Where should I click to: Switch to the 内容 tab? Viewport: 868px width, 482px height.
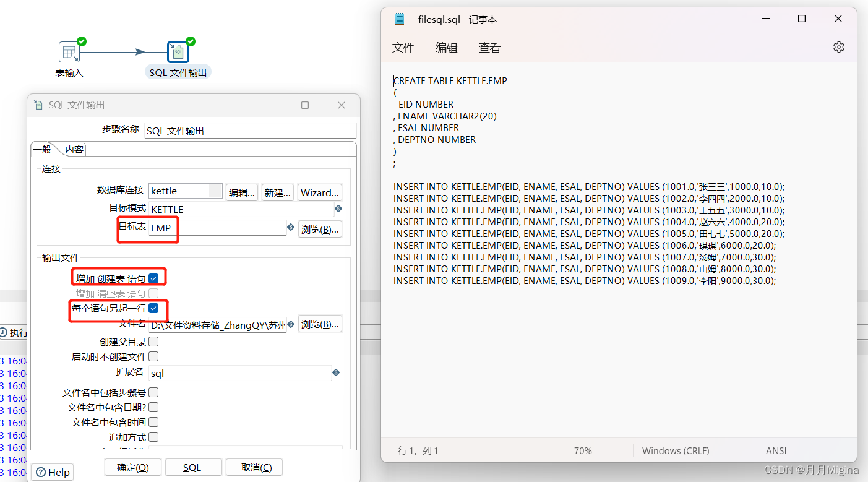pyautogui.click(x=74, y=149)
